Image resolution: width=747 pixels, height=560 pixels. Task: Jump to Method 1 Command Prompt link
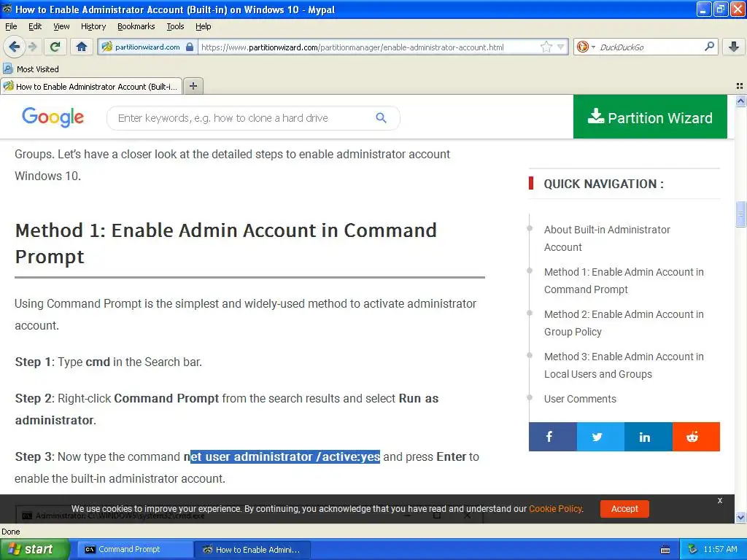(624, 281)
